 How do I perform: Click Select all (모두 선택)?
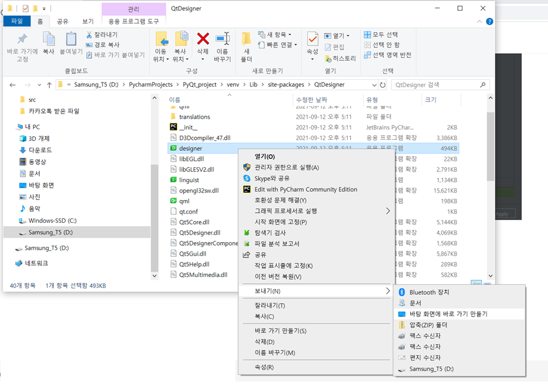381,35
